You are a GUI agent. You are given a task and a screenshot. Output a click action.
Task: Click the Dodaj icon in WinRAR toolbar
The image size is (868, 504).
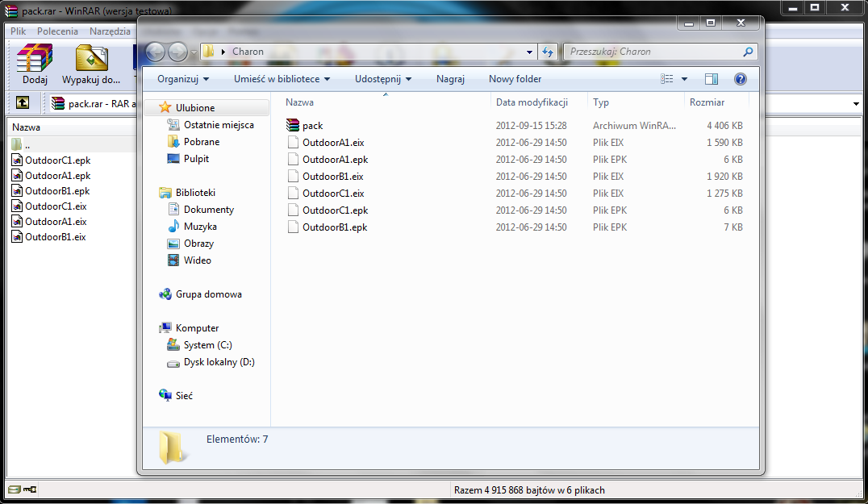pos(35,65)
